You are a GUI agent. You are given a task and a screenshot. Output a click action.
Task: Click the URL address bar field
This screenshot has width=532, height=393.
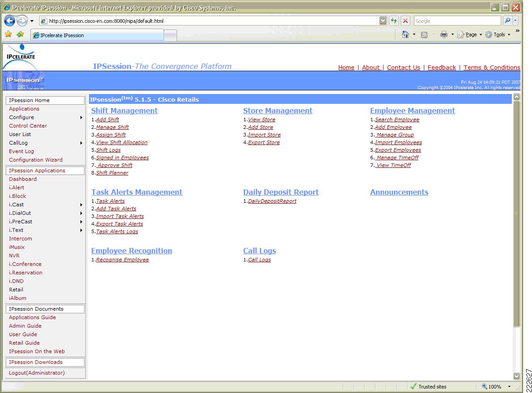point(213,21)
